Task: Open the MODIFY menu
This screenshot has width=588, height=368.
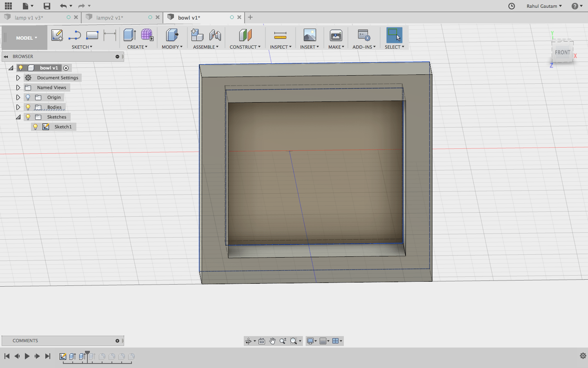Action: [x=172, y=47]
